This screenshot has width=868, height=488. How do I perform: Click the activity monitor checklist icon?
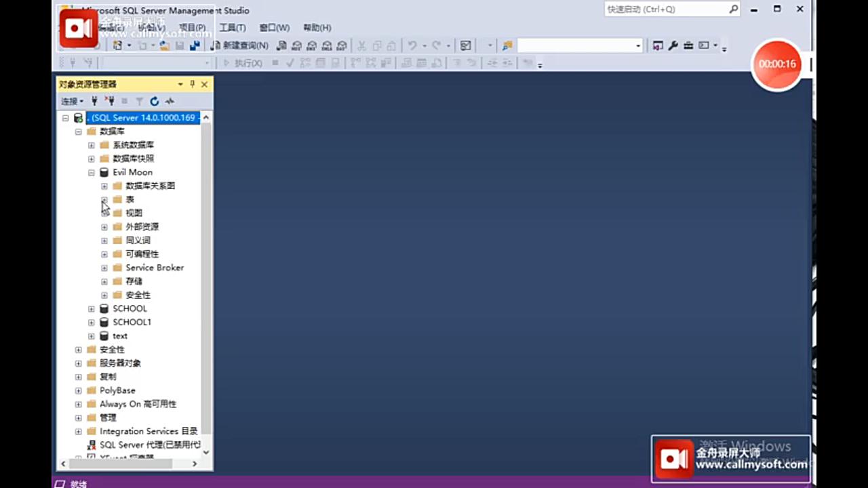(465, 45)
